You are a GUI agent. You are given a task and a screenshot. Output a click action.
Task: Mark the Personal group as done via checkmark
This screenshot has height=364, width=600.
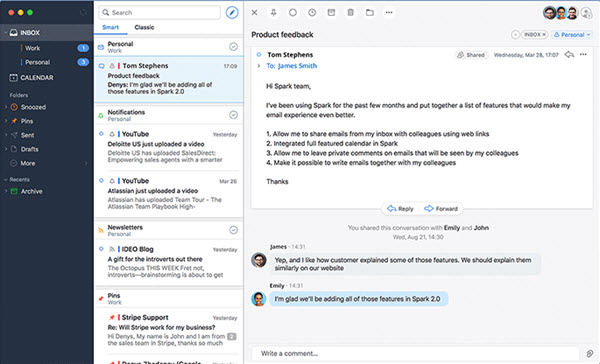[x=233, y=47]
